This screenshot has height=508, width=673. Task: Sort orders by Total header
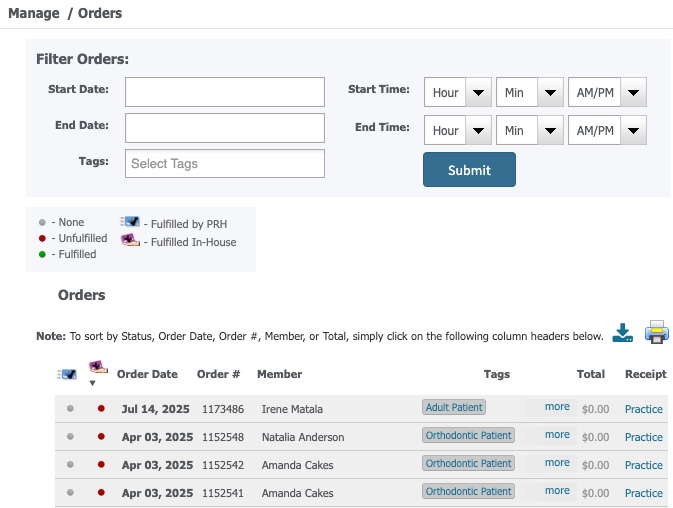point(591,374)
